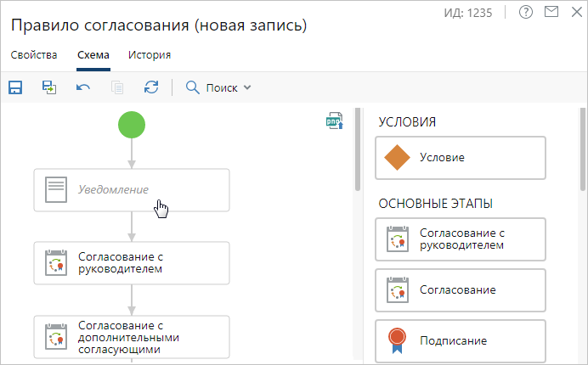Click the Save and close icon
This screenshot has height=365, width=588.
(x=49, y=87)
